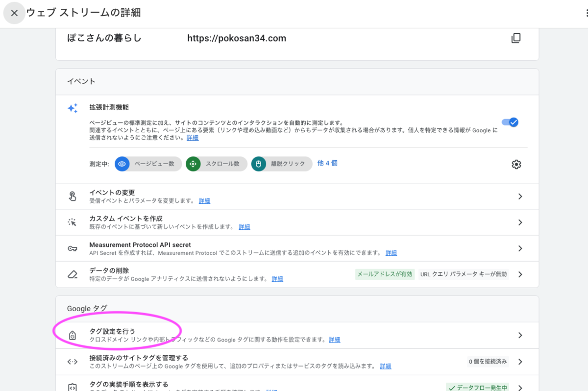The image size is (588, 391).
Task: Open 詳細 link in イベントの変更 row
Action: 204,201
